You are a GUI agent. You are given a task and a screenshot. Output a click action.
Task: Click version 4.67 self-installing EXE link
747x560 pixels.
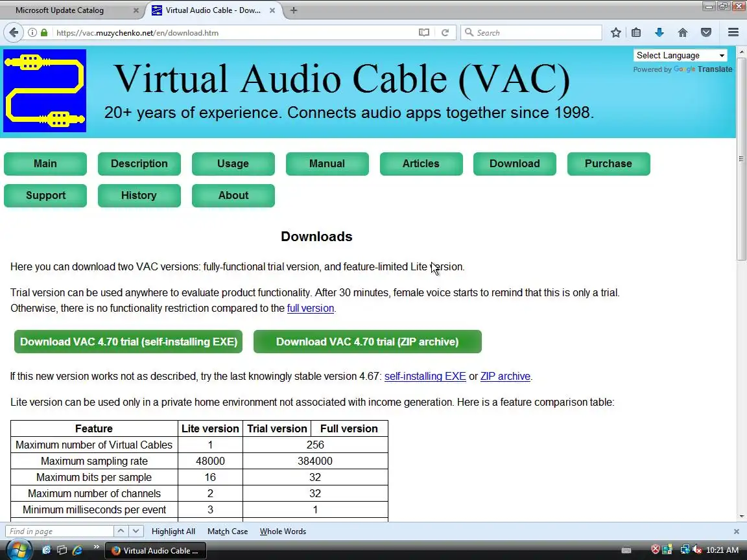tap(425, 376)
